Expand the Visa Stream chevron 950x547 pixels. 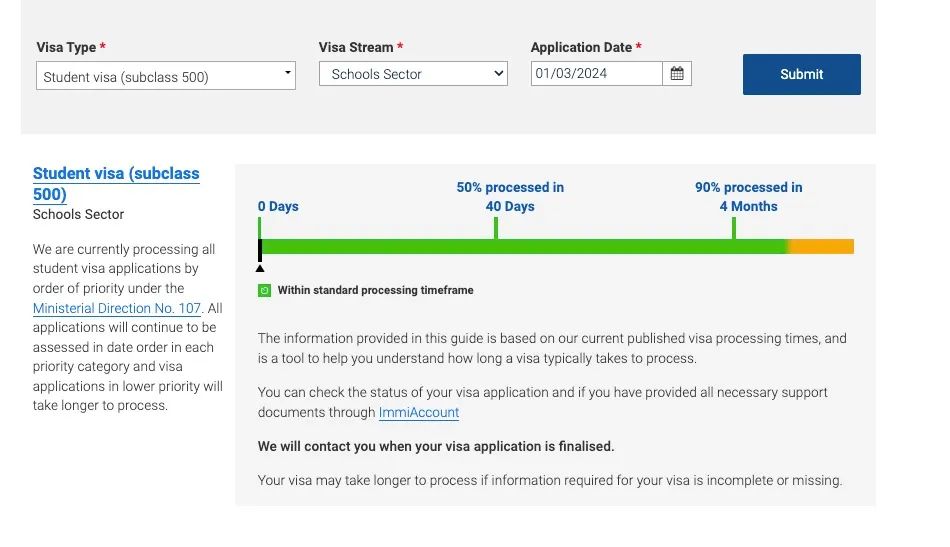tap(499, 73)
